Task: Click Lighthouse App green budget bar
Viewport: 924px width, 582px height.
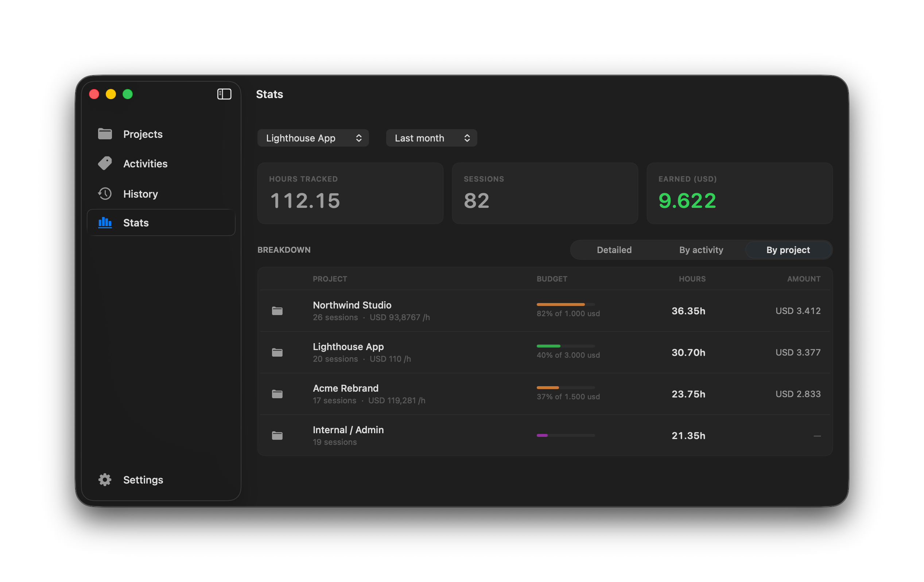Action: (x=566, y=346)
